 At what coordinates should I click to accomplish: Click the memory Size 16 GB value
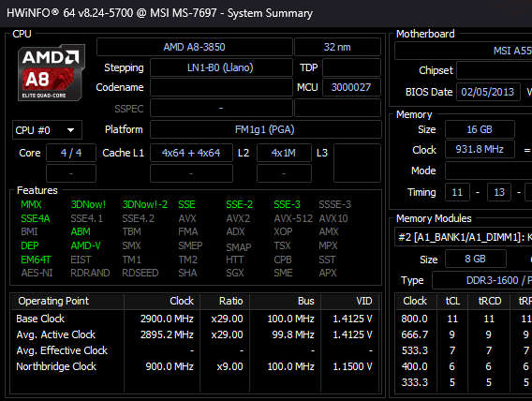[480, 129]
